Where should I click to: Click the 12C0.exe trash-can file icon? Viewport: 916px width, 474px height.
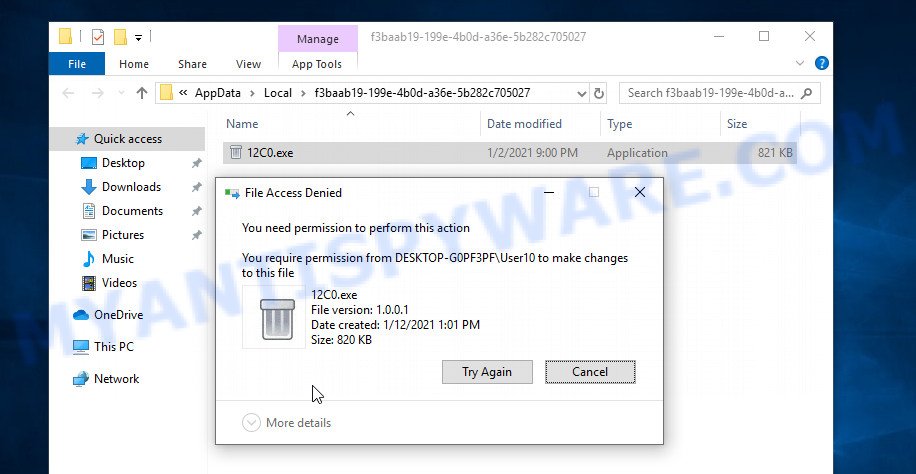tap(235, 153)
